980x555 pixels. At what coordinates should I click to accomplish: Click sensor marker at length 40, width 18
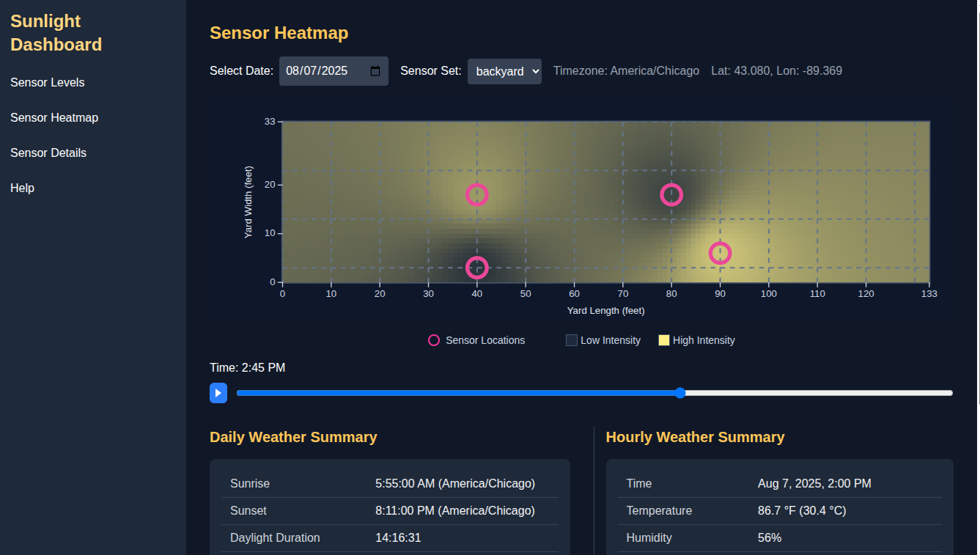[477, 194]
